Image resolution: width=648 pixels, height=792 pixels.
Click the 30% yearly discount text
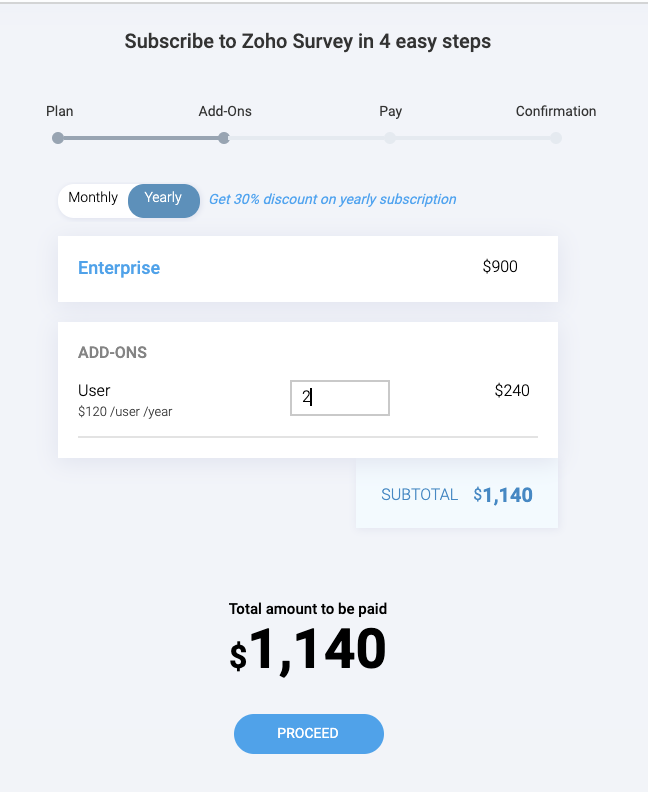click(x=332, y=199)
